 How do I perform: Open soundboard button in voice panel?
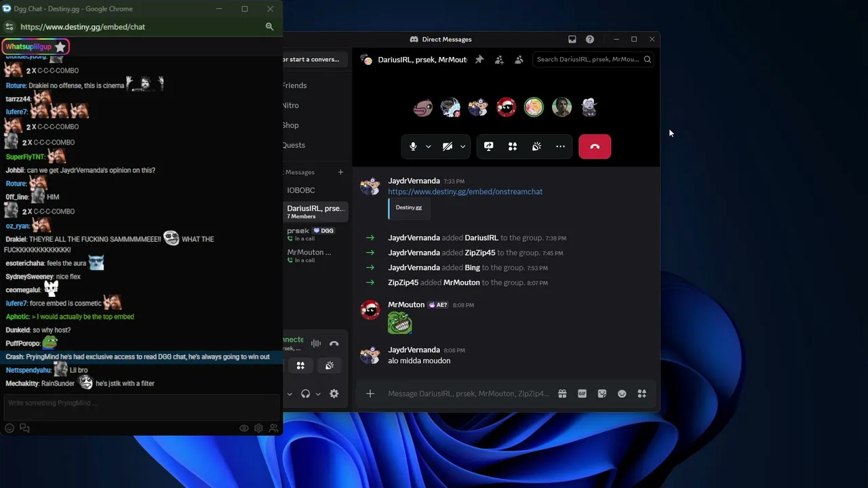(330, 366)
